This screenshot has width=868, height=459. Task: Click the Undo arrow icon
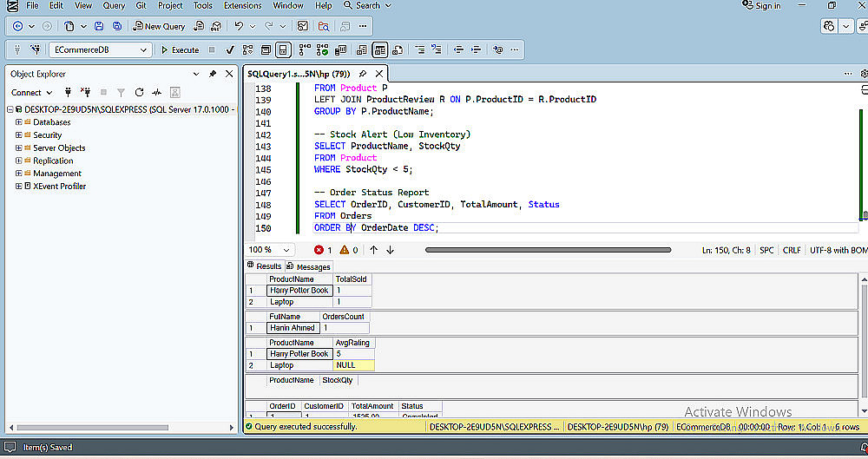point(239,26)
